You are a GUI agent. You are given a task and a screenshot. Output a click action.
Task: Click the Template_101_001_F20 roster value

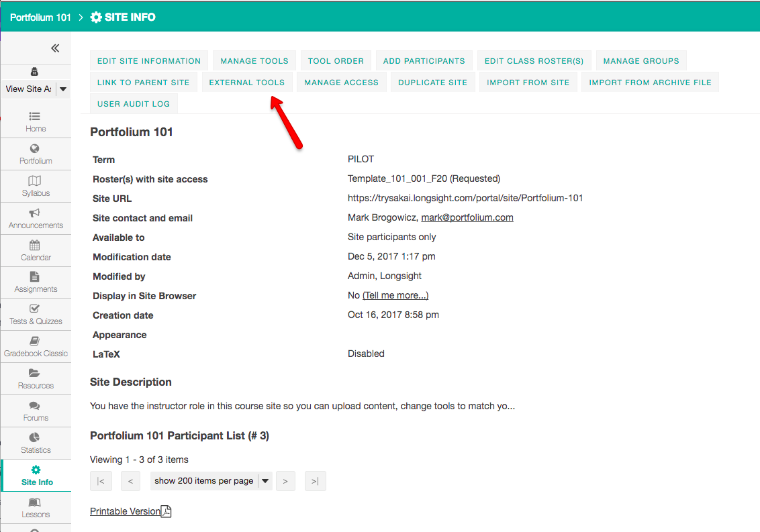click(x=424, y=178)
